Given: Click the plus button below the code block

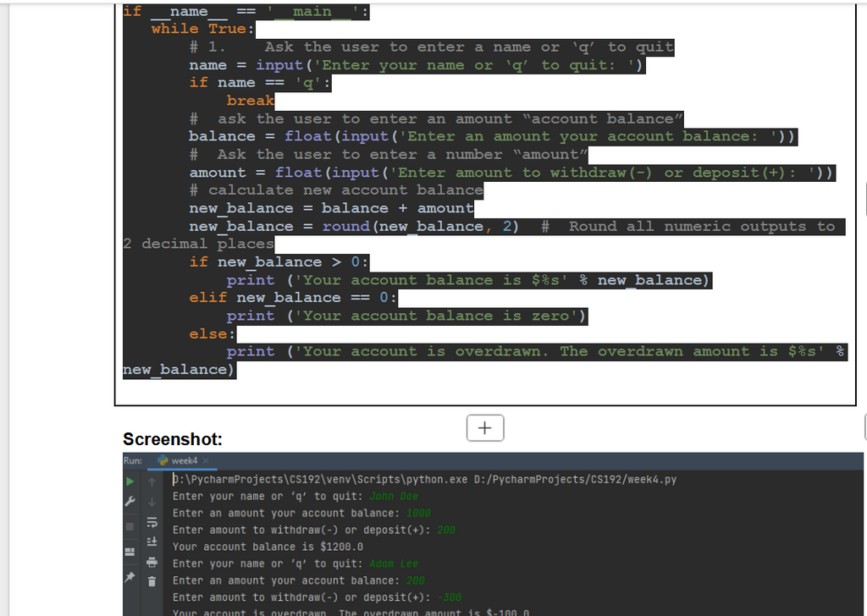Looking at the screenshot, I should click(484, 428).
